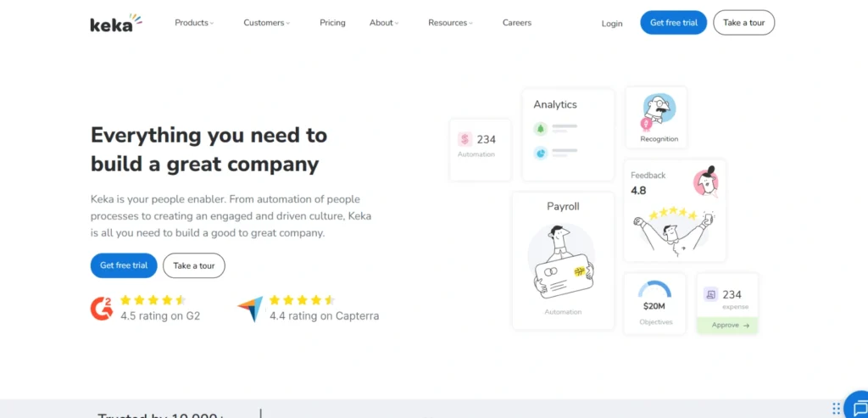Click the headline "Everything you need to"
Image resolution: width=868 pixels, height=418 pixels.
pos(209,135)
